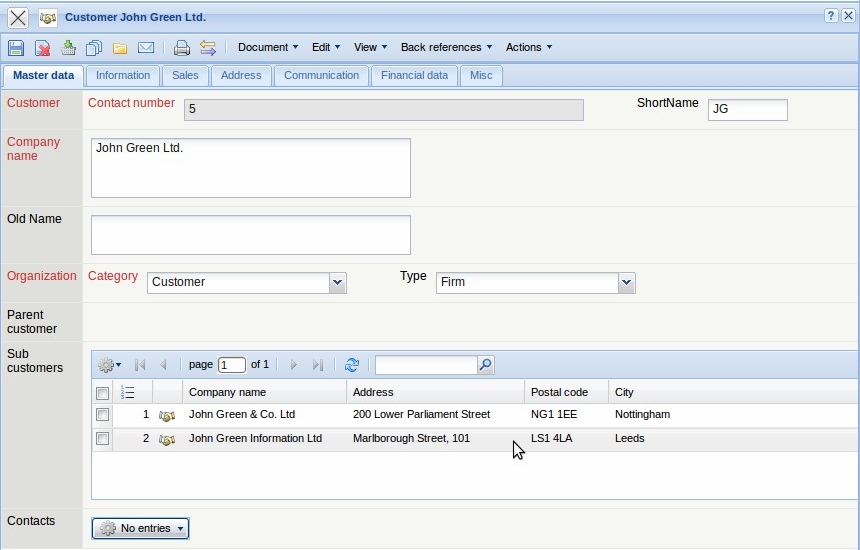Image resolution: width=860 pixels, height=550 pixels.
Task: Toggle the select-all checkbox in grid header
Action: click(x=102, y=393)
